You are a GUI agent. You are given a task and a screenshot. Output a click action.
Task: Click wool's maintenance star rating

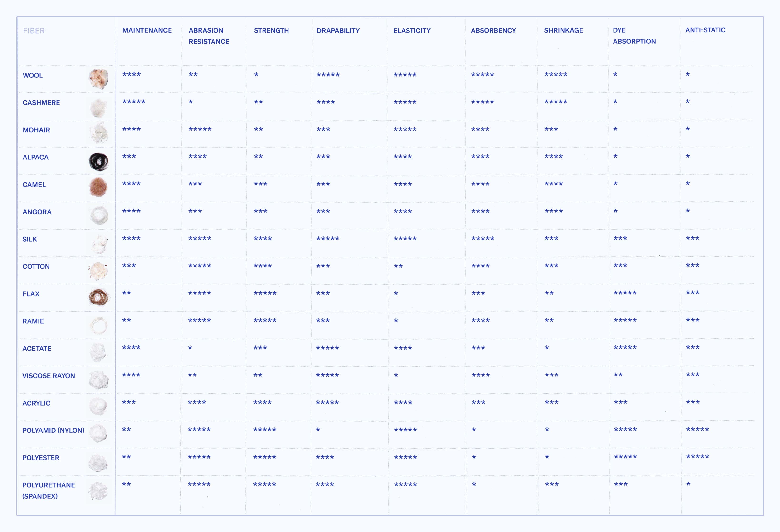(x=132, y=74)
